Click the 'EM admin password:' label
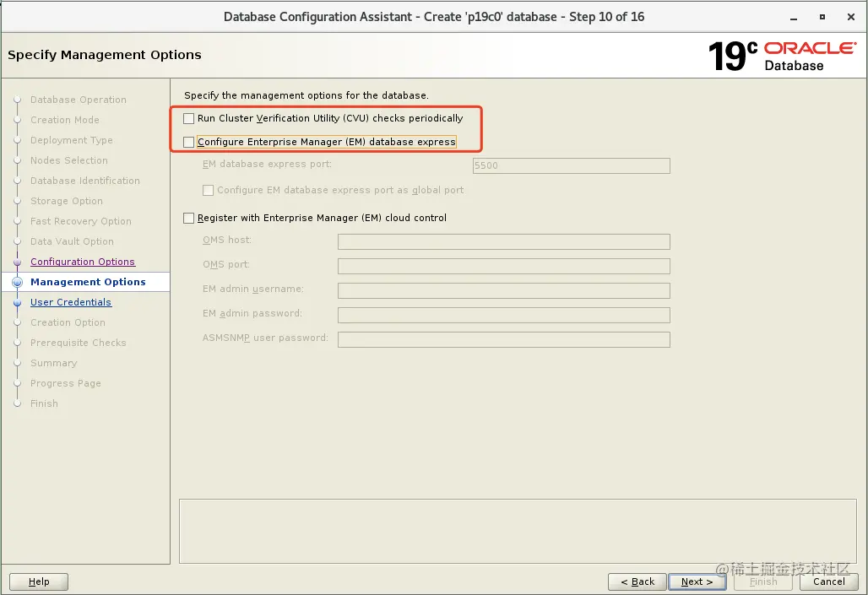The height and width of the screenshot is (595, 868). pos(252,313)
